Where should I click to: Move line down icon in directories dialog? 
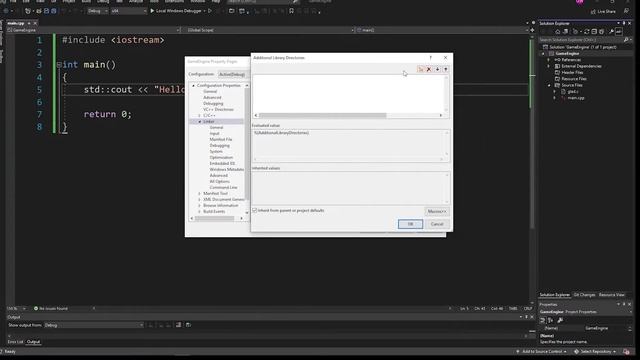coord(437,69)
